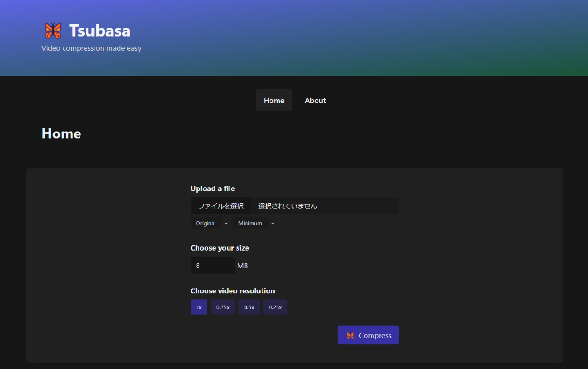The width and height of the screenshot is (588, 369).
Task: Select the 1x resolution option
Action: 199,307
